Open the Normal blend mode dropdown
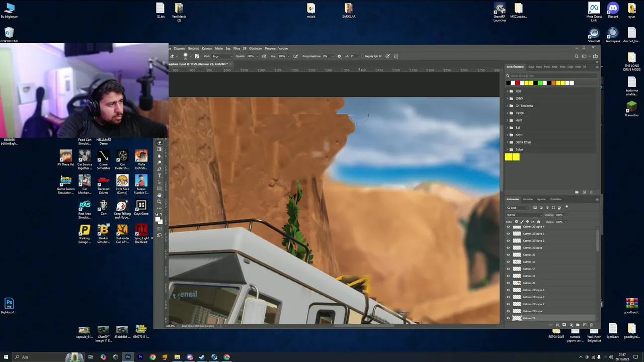The width and height of the screenshot is (644, 362). click(x=524, y=215)
